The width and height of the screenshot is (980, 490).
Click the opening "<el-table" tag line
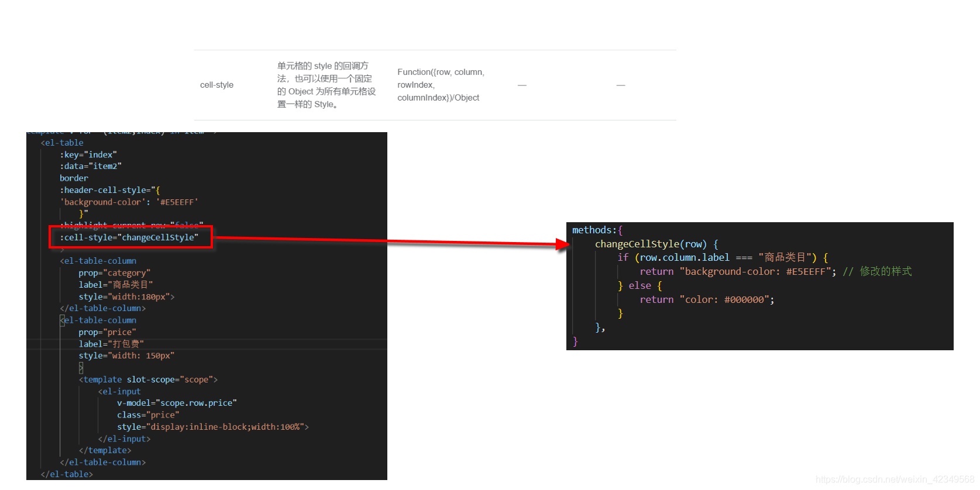pos(62,143)
